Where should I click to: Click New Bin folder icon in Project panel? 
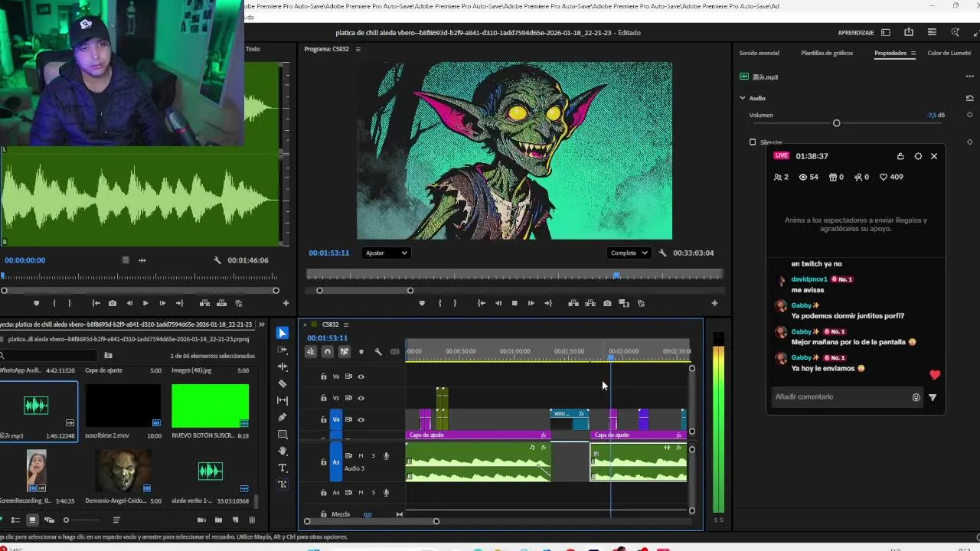tap(218, 520)
